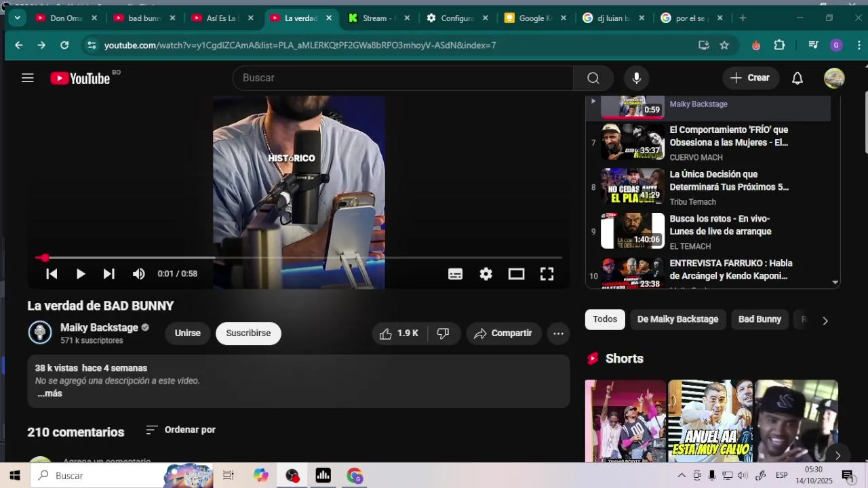Open the Ordenar por sort menu
The image size is (868, 488).
pos(180,430)
